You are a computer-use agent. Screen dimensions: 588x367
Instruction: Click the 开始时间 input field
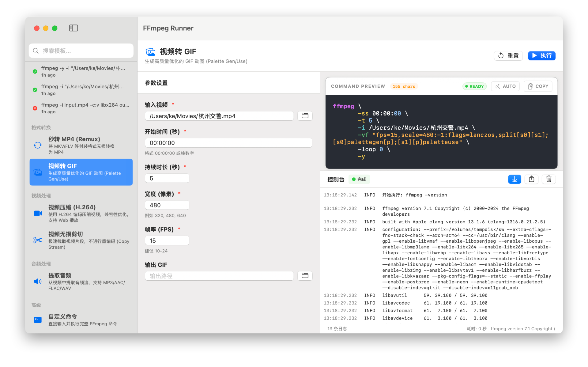tap(228, 143)
